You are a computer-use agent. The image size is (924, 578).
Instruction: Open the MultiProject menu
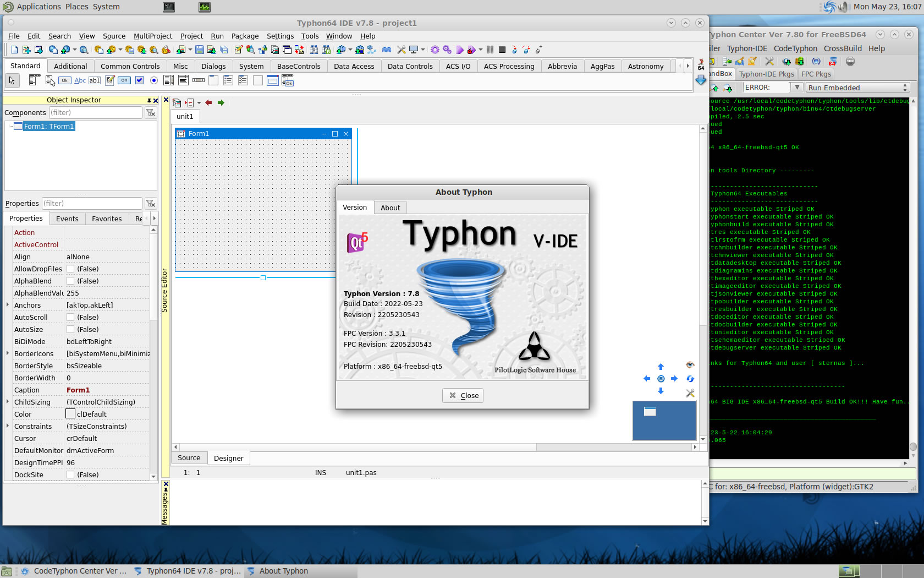click(x=152, y=36)
